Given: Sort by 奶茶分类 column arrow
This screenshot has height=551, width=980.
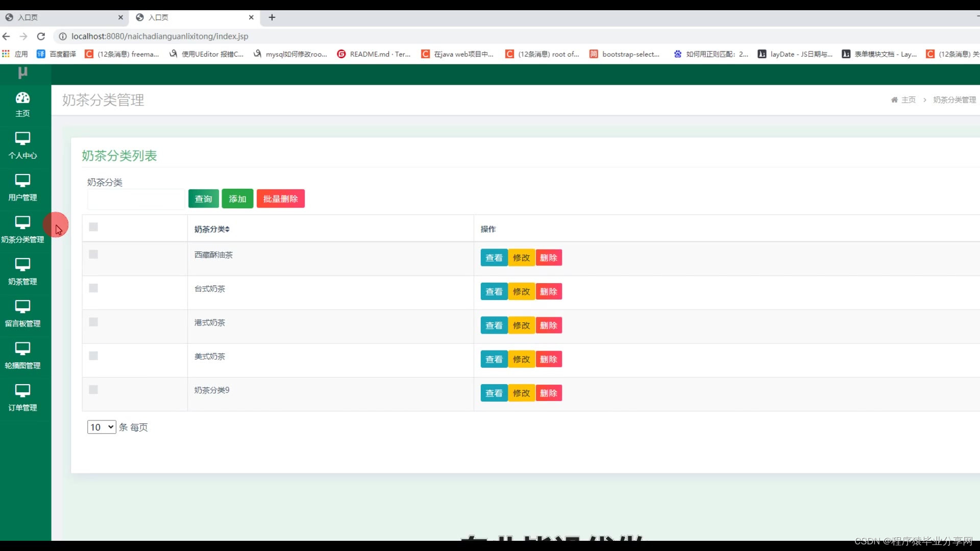Looking at the screenshot, I should pyautogui.click(x=227, y=229).
